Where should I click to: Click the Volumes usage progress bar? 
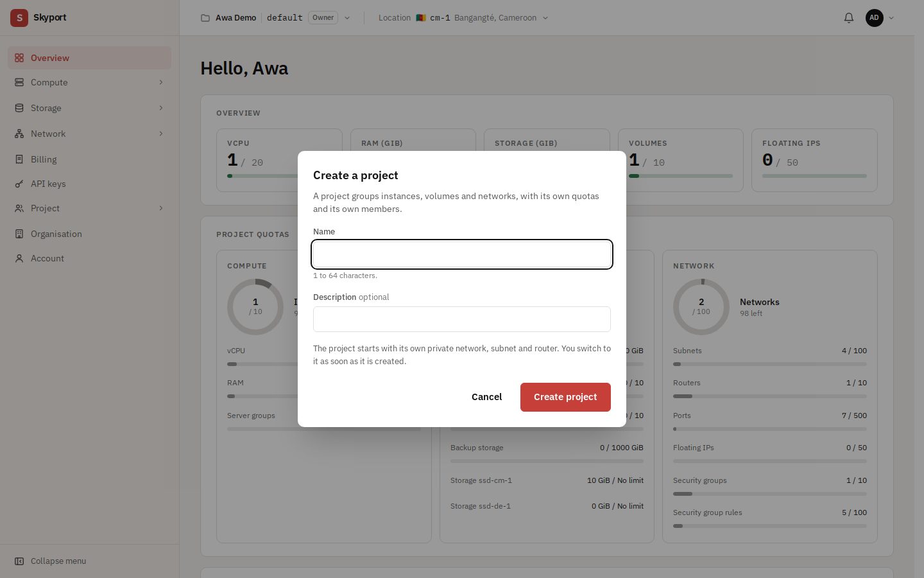coord(681,176)
